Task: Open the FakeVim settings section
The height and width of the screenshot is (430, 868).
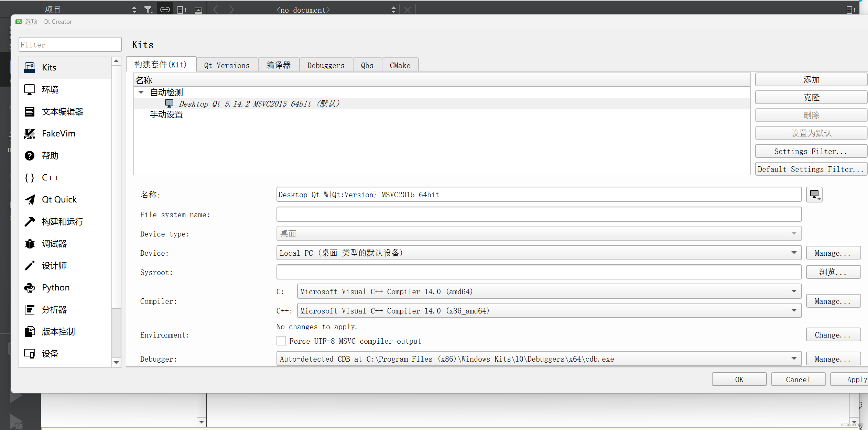Action: 59,133
